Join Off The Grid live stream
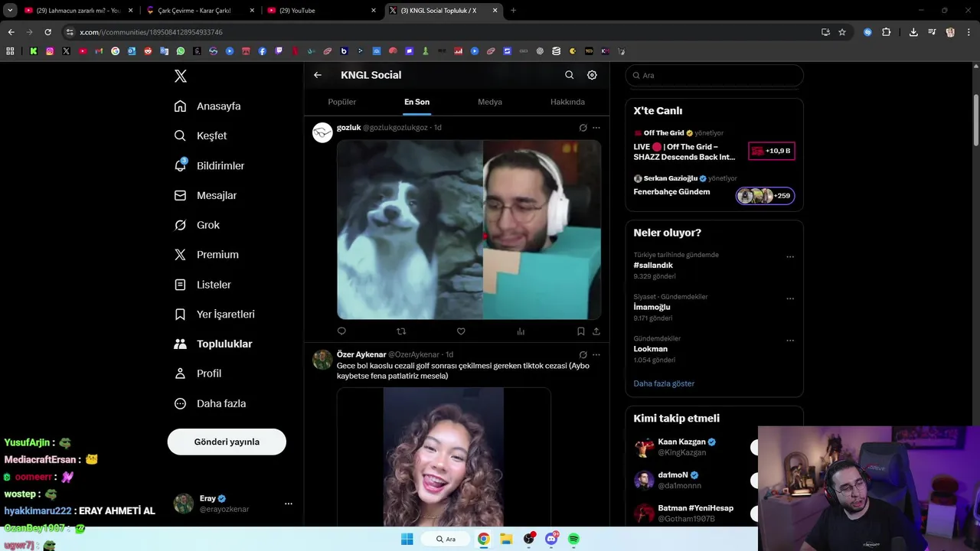Image resolution: width=980 pixels, height=551 pixels. pos(714,145)
